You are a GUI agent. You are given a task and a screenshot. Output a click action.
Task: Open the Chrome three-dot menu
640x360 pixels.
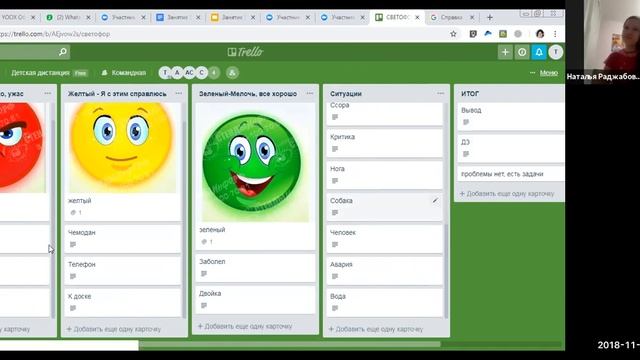[x=555, y=34]
